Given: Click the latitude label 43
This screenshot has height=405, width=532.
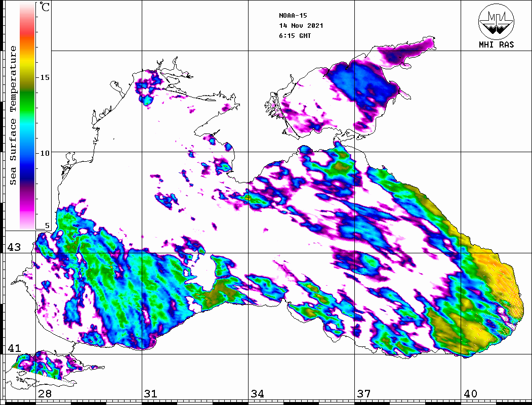Looking at the screenshot, I should 14,247.
